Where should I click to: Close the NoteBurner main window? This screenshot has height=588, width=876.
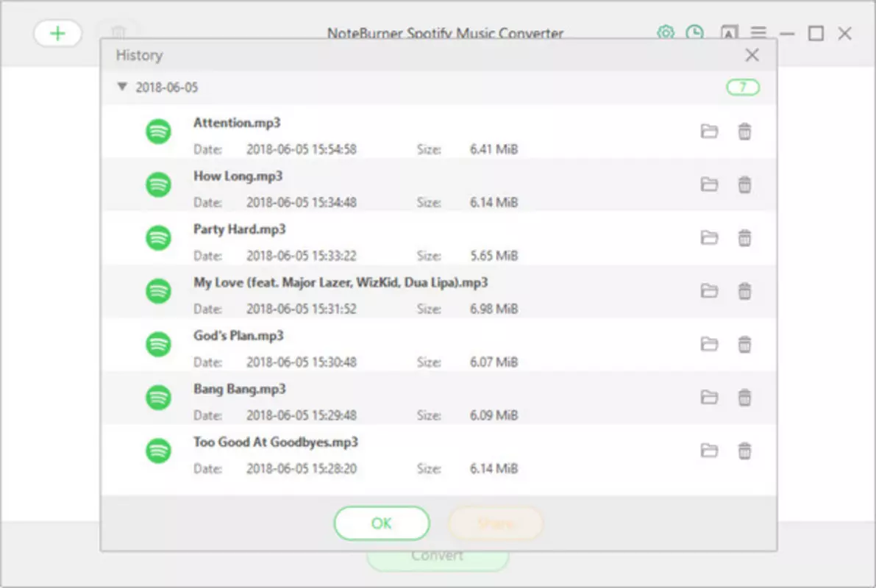click(844, 34)
